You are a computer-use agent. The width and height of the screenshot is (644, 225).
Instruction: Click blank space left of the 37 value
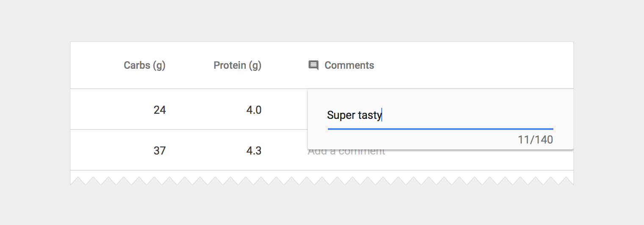pyautogui.click(x=106, y=151)
